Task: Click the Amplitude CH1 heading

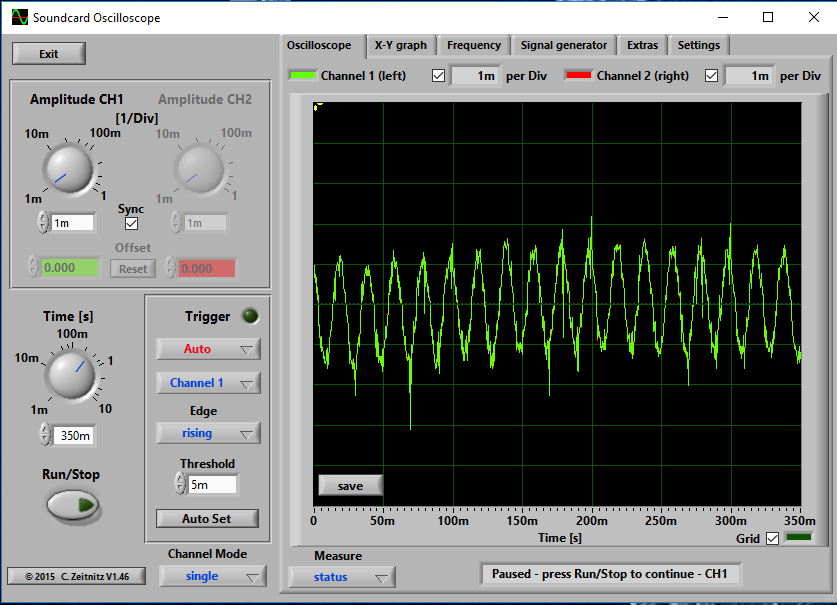Action: point(77,99)
